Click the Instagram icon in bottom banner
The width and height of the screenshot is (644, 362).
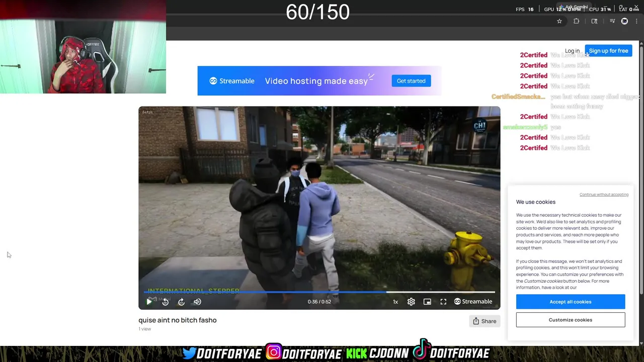coord(273,352)
